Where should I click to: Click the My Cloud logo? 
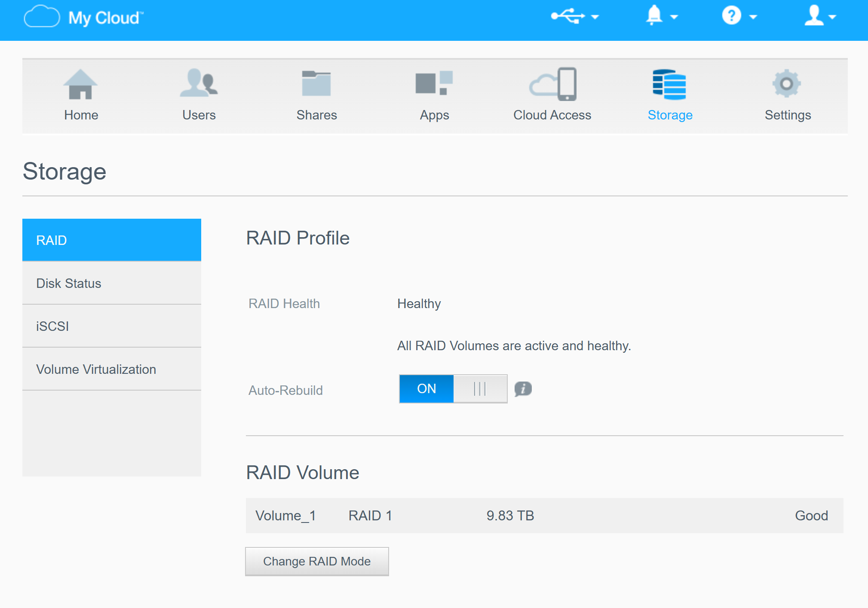point(83,18)
